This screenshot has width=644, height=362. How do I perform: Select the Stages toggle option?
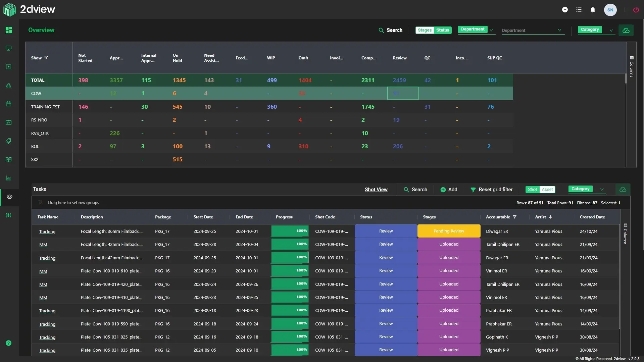(x=425, y=30)
